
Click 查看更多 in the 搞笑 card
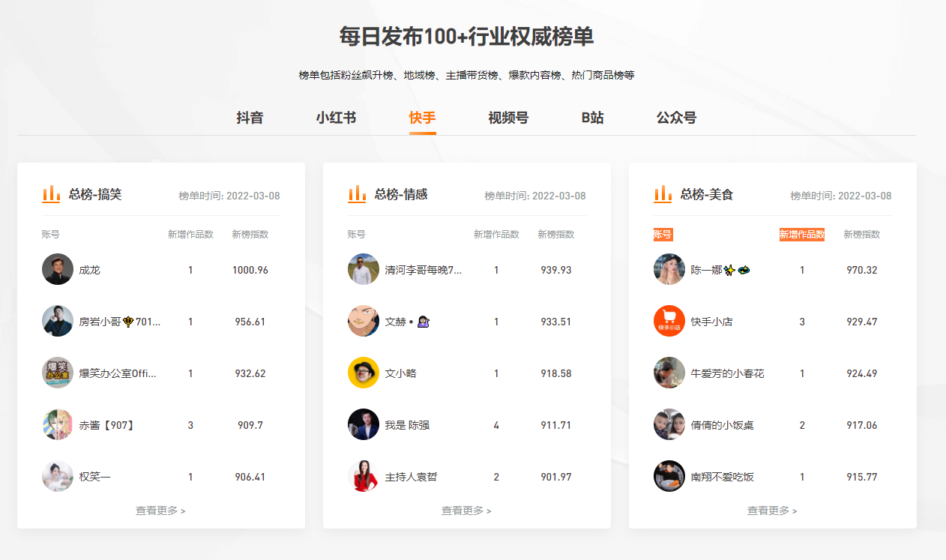point(160,511)
